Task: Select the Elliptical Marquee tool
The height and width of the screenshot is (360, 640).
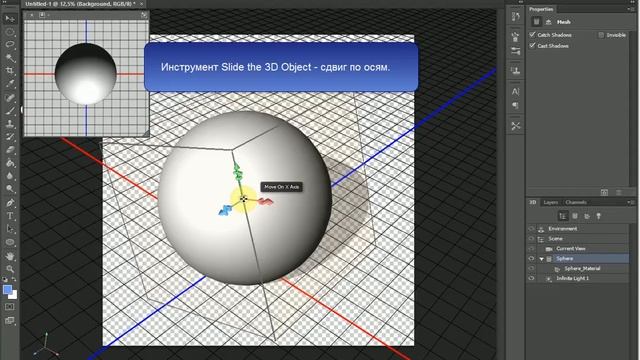Action: tap(10, 31)
